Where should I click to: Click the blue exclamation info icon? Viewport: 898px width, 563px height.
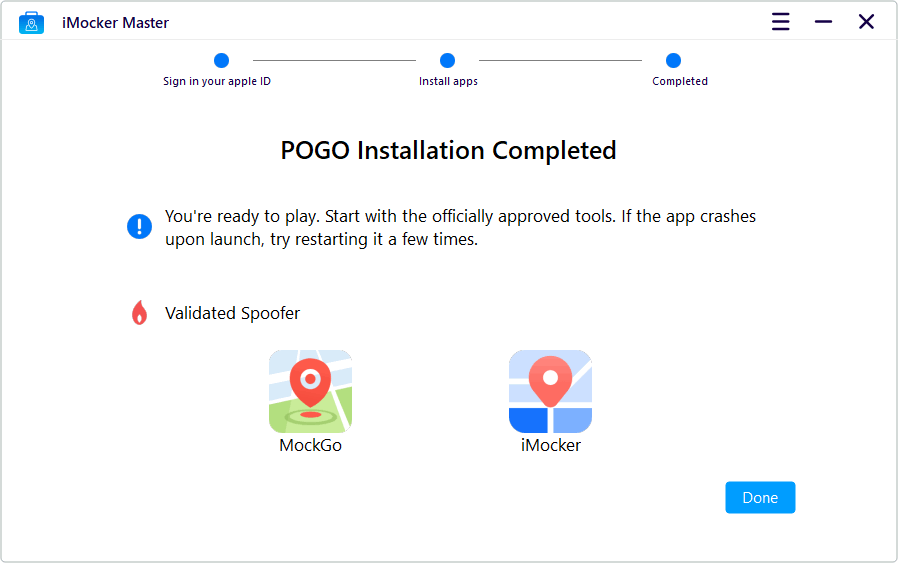(139, 226)
